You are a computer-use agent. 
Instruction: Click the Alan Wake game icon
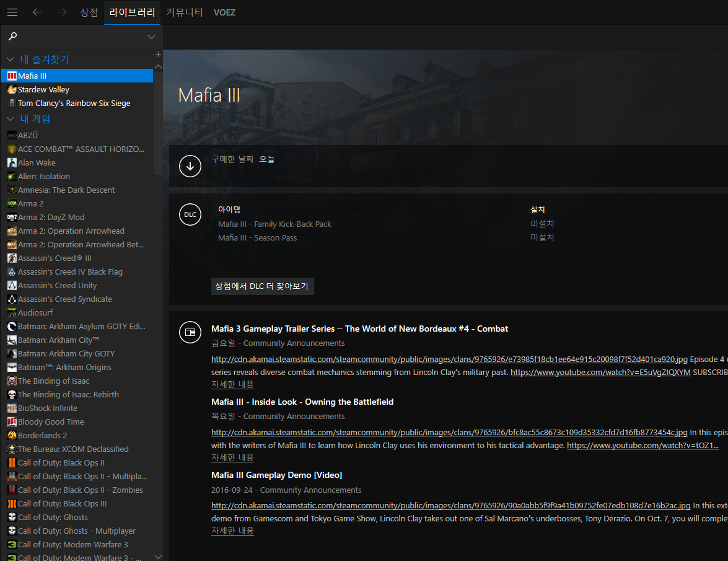point(12,162)
